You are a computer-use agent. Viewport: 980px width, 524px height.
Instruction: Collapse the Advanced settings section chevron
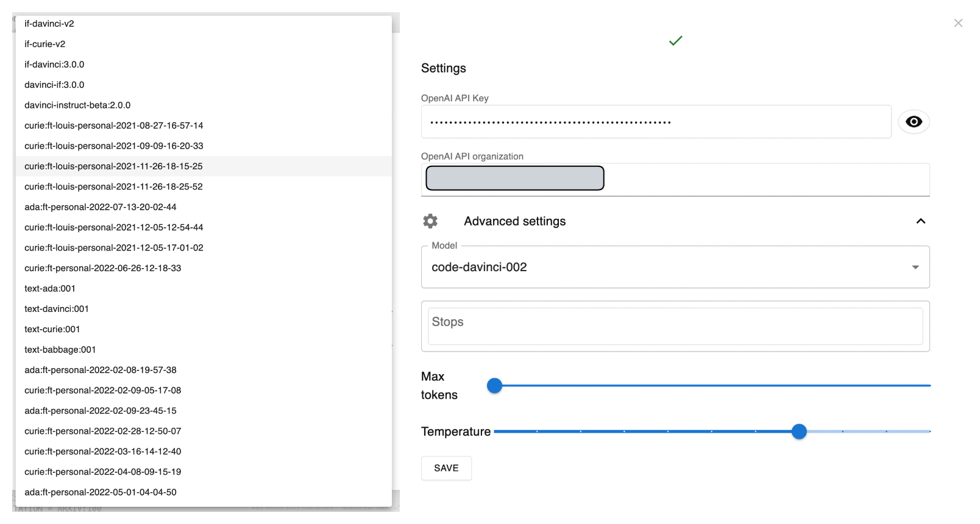click(x=921, y=221)
